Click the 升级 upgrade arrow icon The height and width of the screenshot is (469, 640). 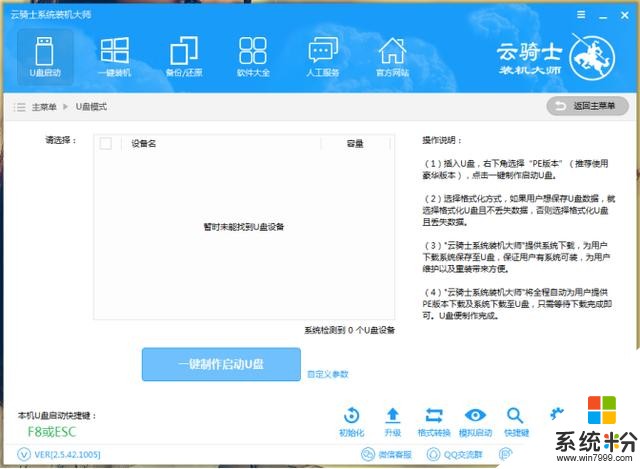tap(392, 422)
